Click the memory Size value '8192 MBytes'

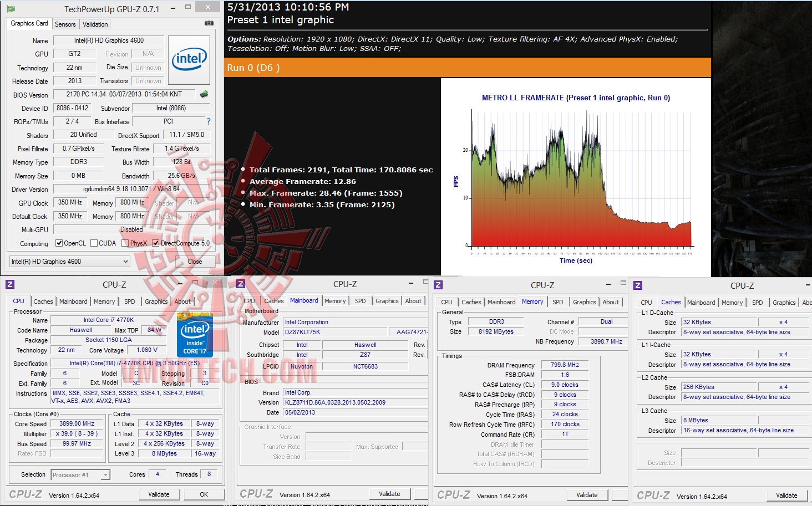point(496,331)
